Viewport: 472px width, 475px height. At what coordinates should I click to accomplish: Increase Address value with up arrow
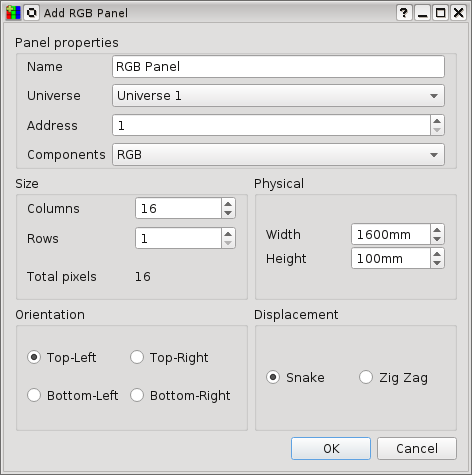(x=437, y=121)
